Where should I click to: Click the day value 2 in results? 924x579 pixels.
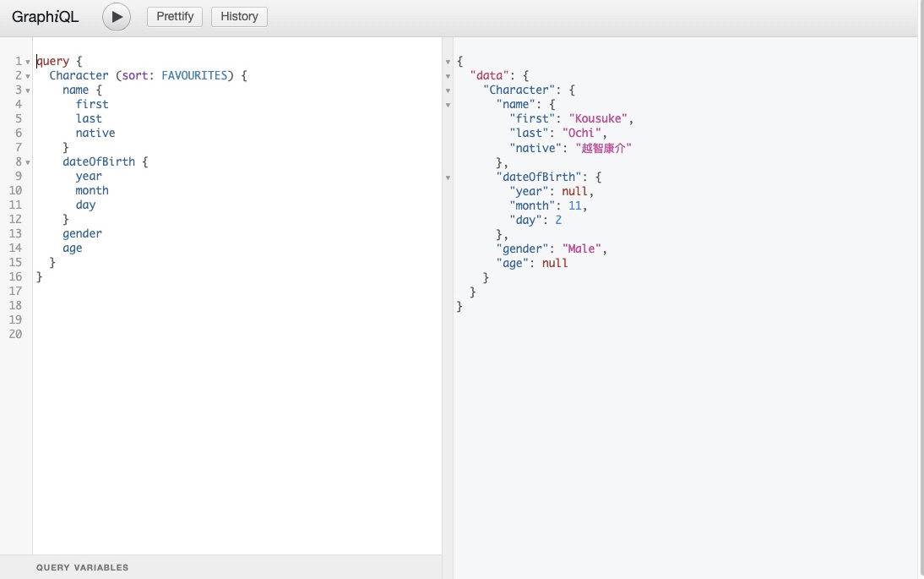pyautogui.click(x=558, y=220)
